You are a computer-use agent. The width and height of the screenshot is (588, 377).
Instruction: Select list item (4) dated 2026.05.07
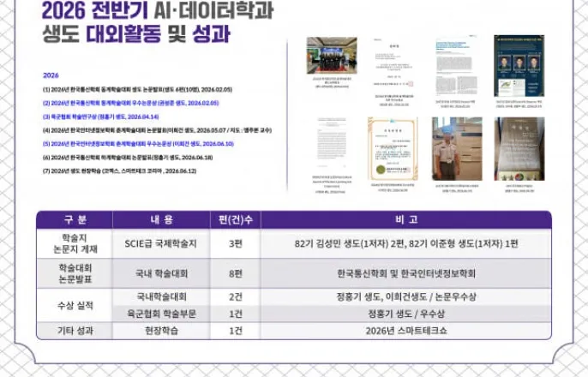157,130
